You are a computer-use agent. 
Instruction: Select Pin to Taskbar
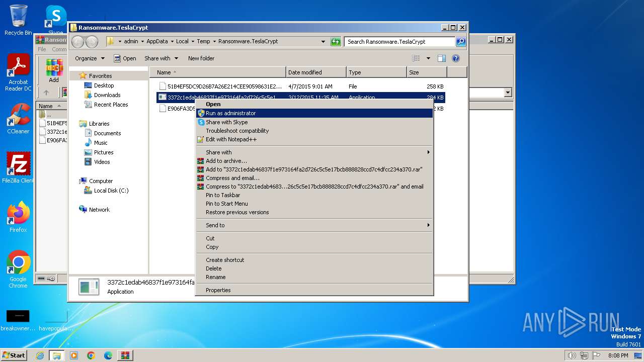coord(314,195)
